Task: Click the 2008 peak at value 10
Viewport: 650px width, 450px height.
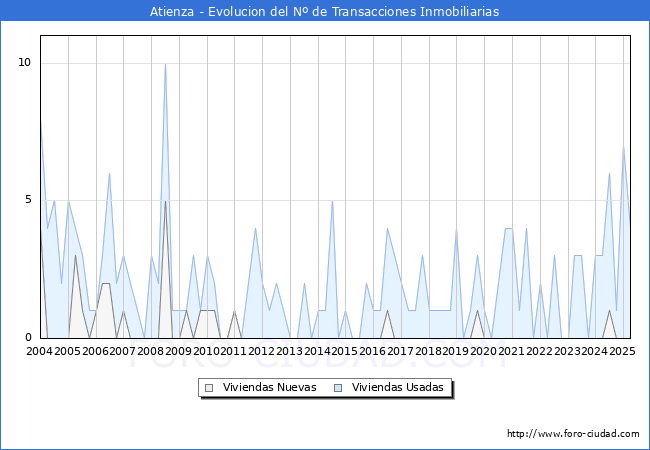Action: (165, 64)
